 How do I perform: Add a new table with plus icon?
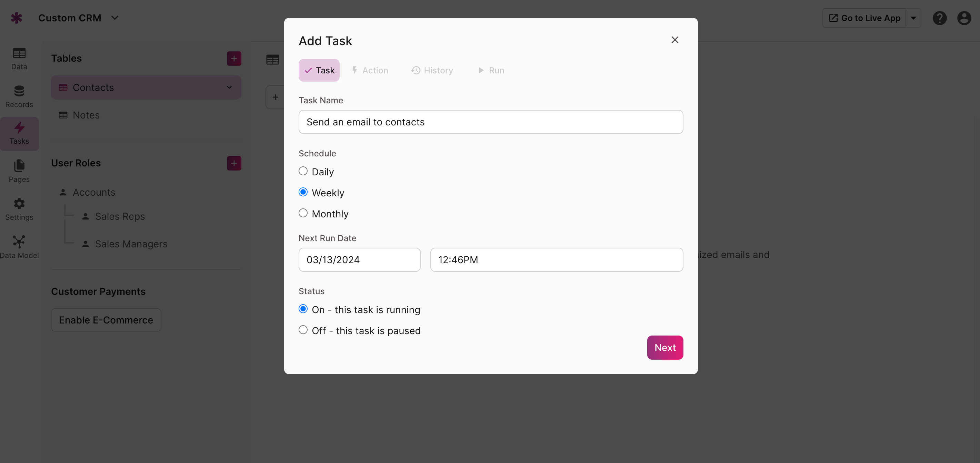[x=234, y=58]
